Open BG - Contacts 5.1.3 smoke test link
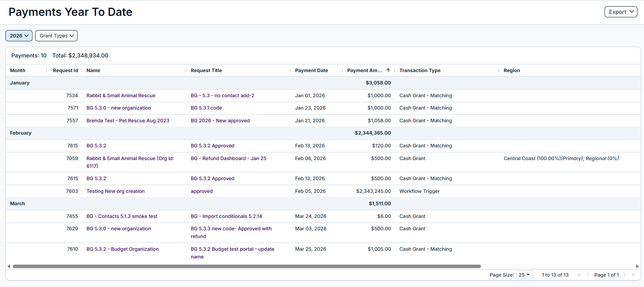This screenshot has width=644, height=287. coord(122,216)
